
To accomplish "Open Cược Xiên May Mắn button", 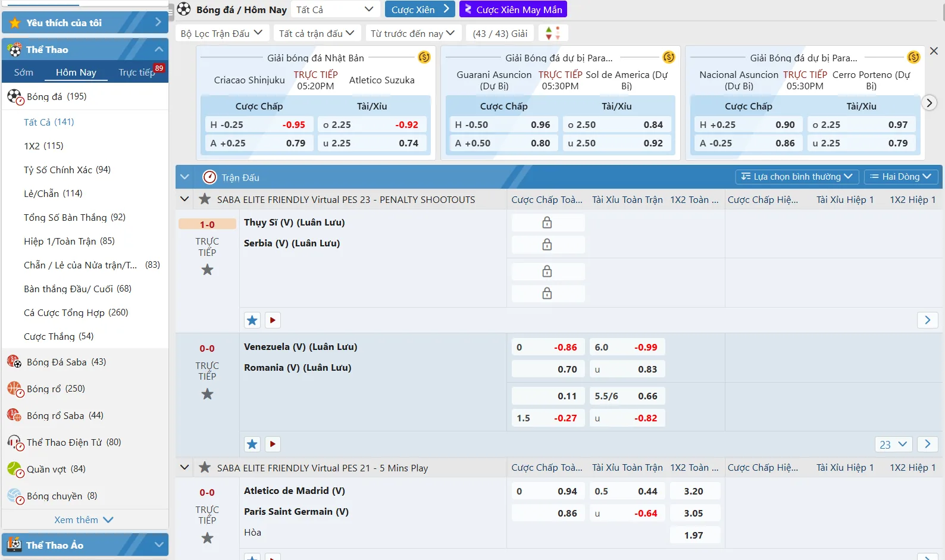I will 513,10.
